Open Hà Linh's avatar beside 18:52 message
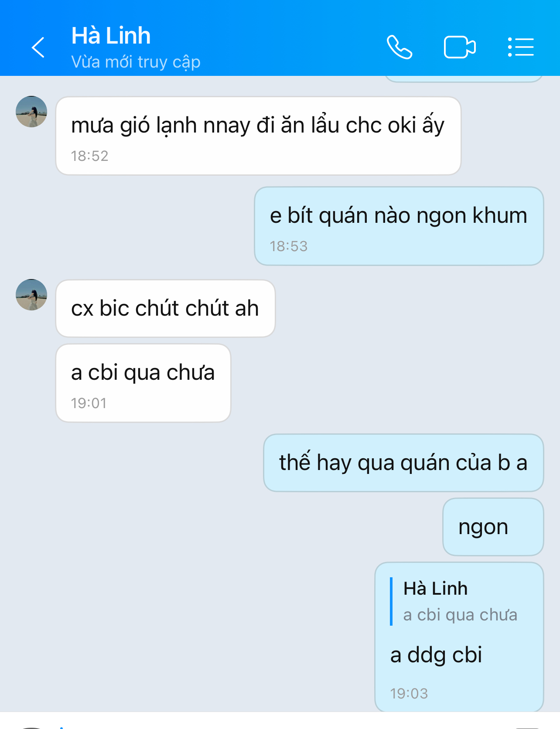This screenshot has width=560, height=729. point(31,112)
